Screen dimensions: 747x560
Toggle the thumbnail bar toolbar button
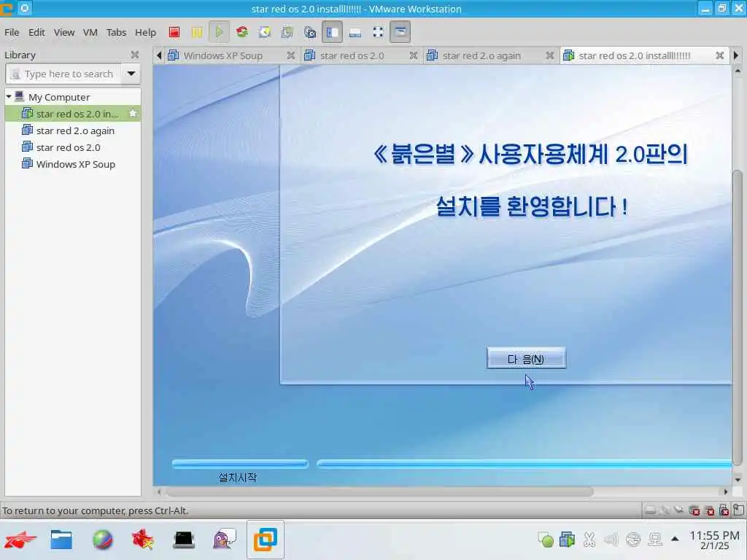tap(355, 32)
